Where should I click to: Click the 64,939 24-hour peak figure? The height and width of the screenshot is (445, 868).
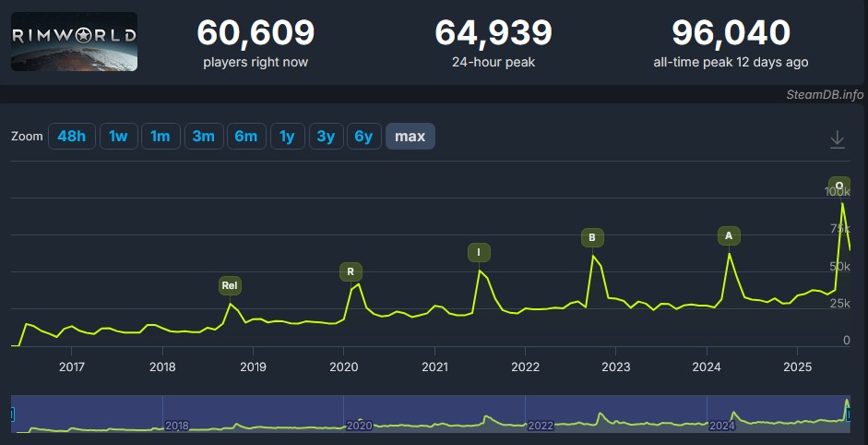click(493, 33)
